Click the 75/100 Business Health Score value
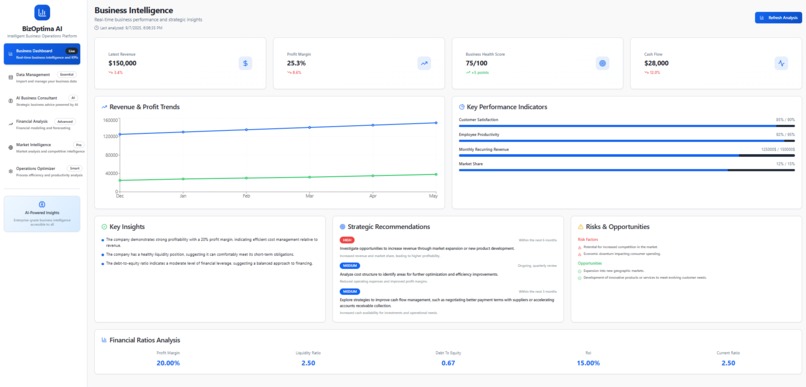806x387 pixels. [x=477, y=63]
